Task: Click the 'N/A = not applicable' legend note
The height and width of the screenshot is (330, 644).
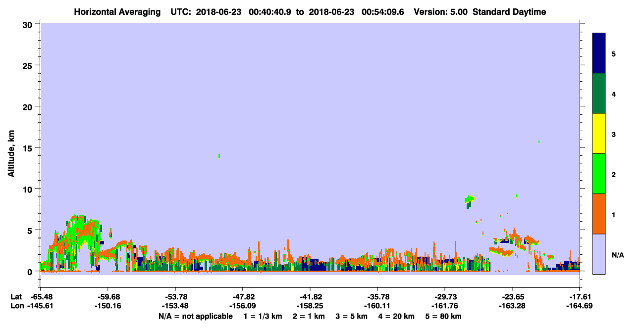Action: (x=196, y=316)
